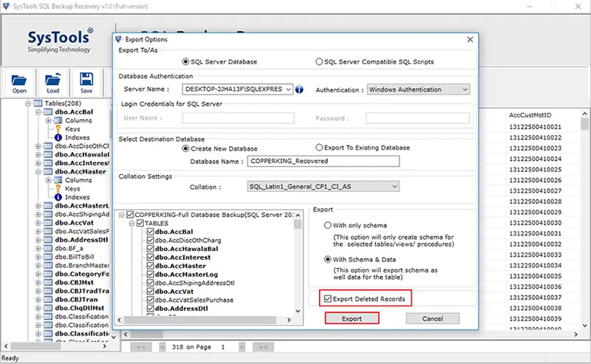Image resolution: width=591 pixels, height=364 pixels.
Task: Click the export tree vertical scrollbar thumb
Action: [298, 224]
